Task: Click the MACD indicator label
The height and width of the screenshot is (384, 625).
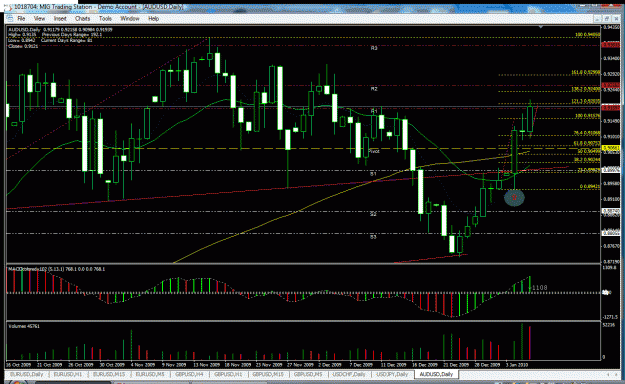Action: coord(57,269)
